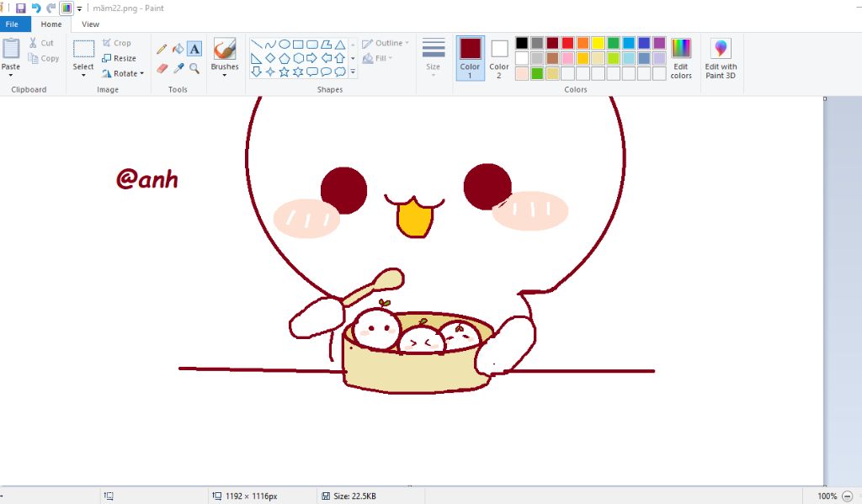Screen dimensions: 862x504
Task: Click the zoom out minus button
Action: point(847,496)
